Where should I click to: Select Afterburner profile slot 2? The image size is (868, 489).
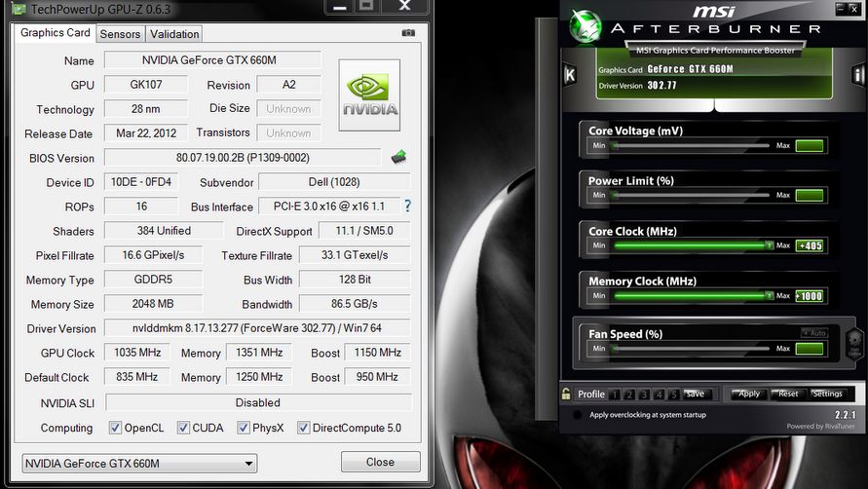point(629,395)
